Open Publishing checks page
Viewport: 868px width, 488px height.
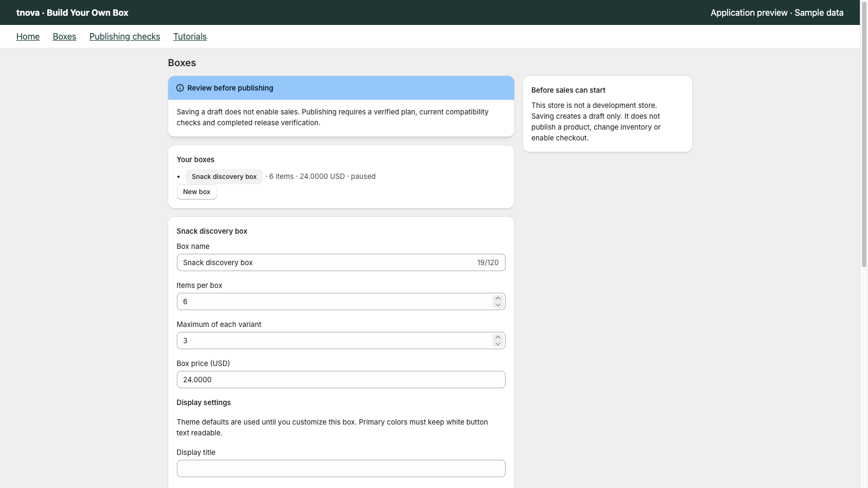[x=125, y=36]
